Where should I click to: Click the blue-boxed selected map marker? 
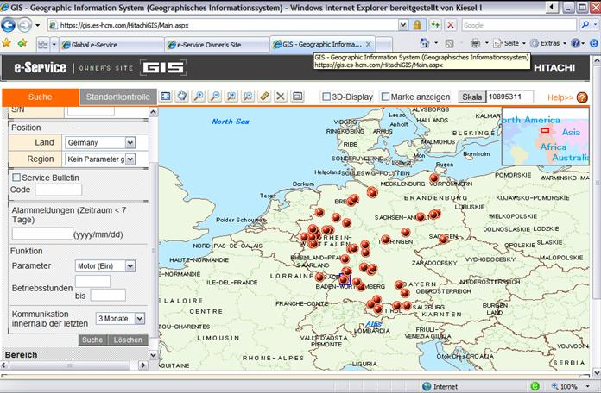point(344,279)
